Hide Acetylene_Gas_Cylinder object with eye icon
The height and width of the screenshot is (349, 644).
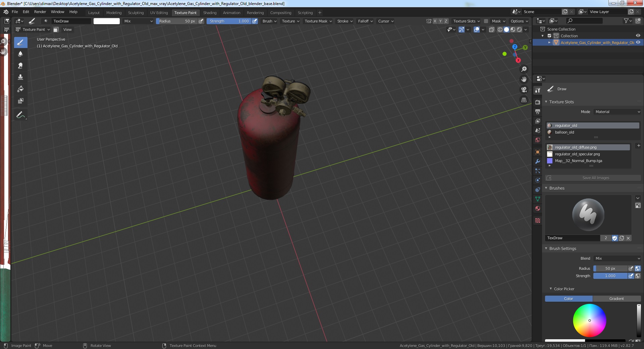pyautogui.click(x=638, y=43)
